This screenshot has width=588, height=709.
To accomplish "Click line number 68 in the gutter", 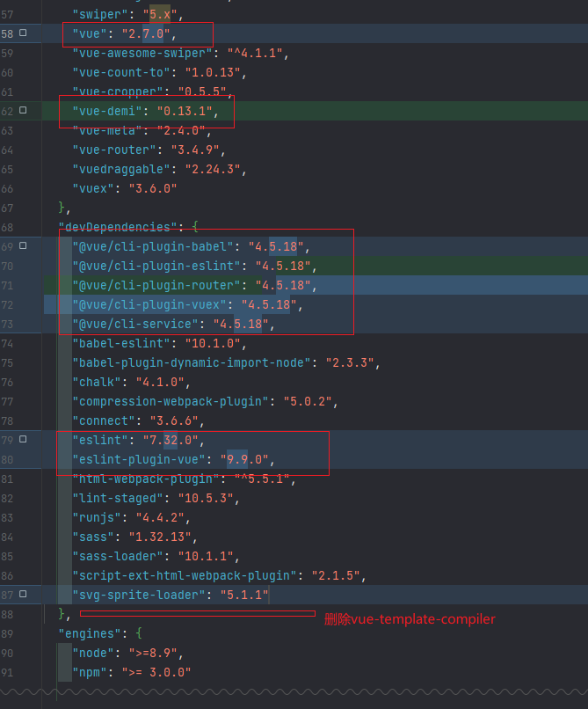I will [8, 227].
